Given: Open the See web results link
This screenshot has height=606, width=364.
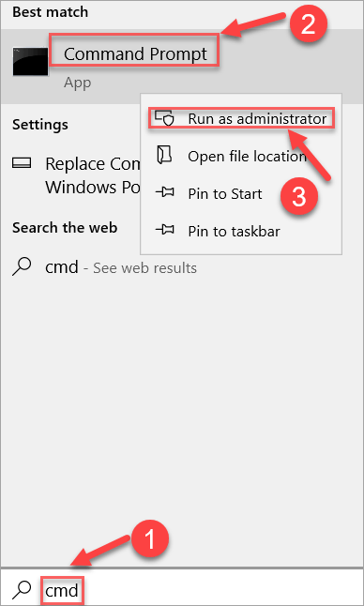Looking at the screenshot, I should (144, 268).
